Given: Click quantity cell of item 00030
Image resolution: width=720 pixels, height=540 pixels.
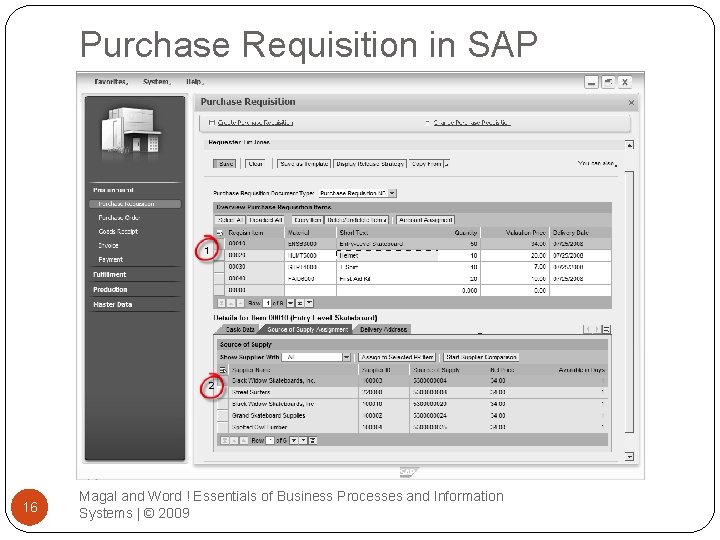Looking at the screenshot, I should point(459,267).
